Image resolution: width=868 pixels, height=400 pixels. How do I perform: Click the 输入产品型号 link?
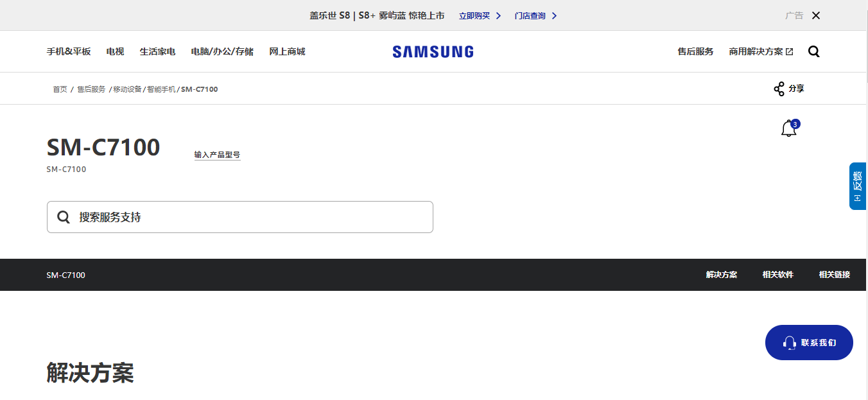coord(217,155)
